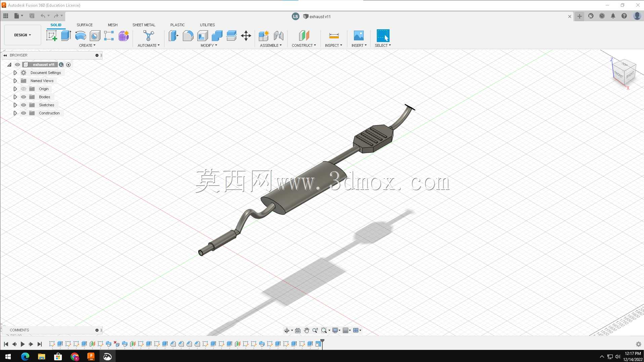The image size is (644, 362).
Task: Open the CREATE dropdown menu
Action: tap(87, 45)
